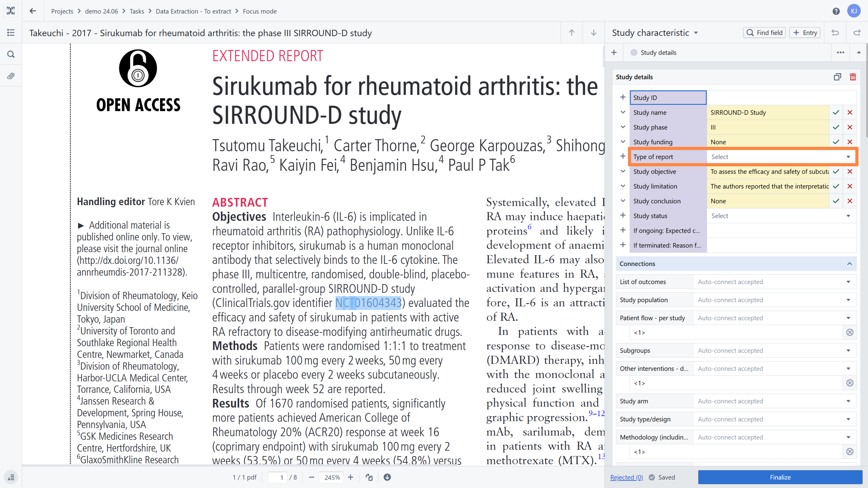Click the rotate page icon in PDF toolbar

(369, 477)
